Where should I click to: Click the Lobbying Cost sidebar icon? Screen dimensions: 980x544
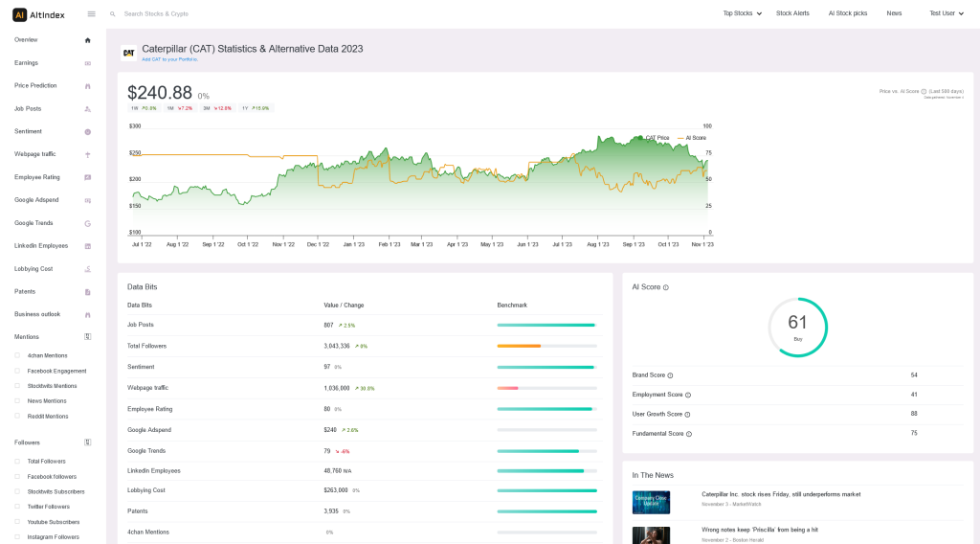click(87, 269)
